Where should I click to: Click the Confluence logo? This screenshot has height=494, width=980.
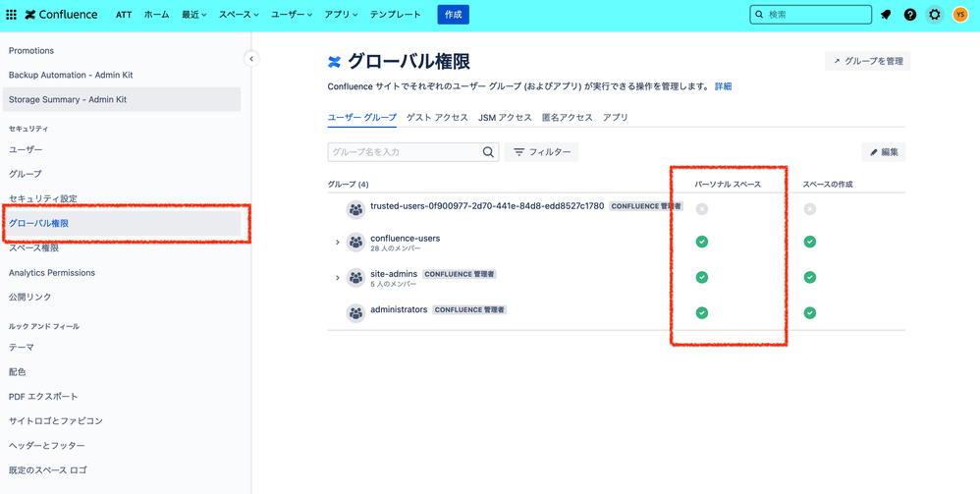coord(61,15)
